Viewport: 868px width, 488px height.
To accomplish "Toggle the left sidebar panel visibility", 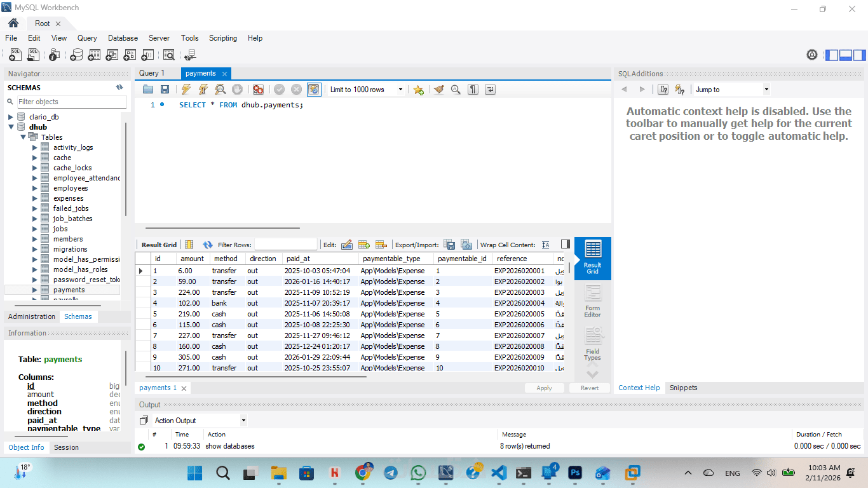I will point(832,55).
